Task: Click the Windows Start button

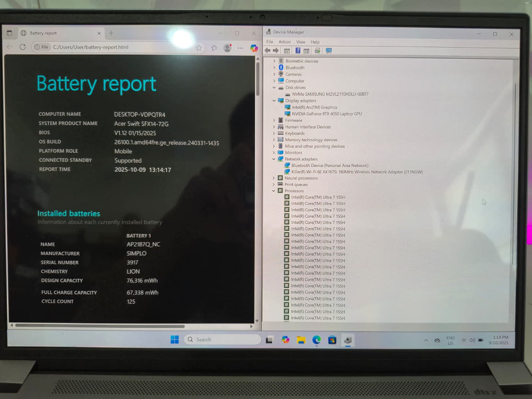Action: pos(175,339)
